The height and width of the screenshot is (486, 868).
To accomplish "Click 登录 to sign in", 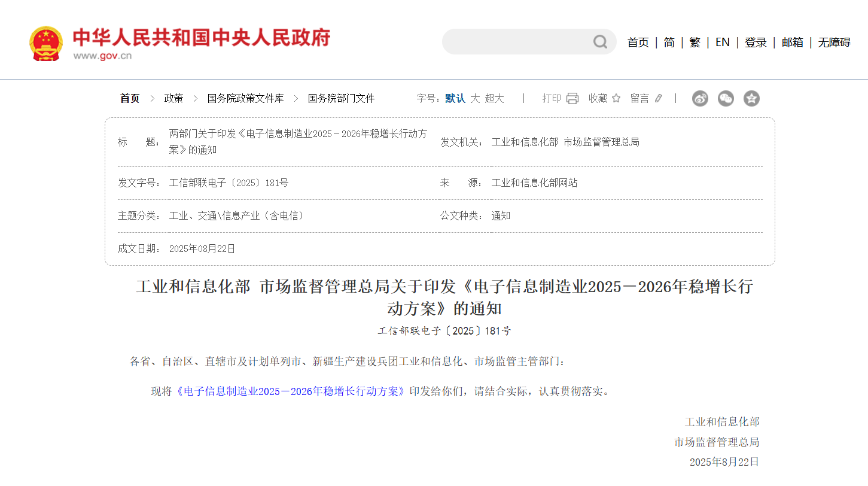I will pos(756,42).
